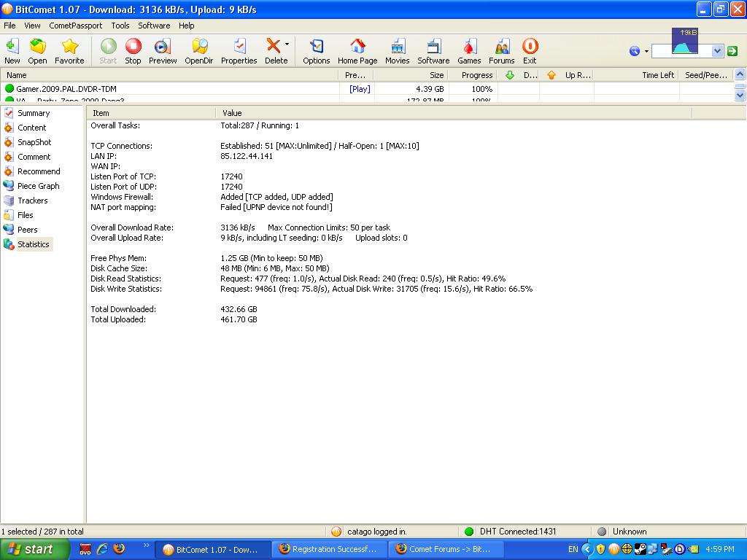
Task: Click the greyed Start toolbar icon
Action: point(108,46)
